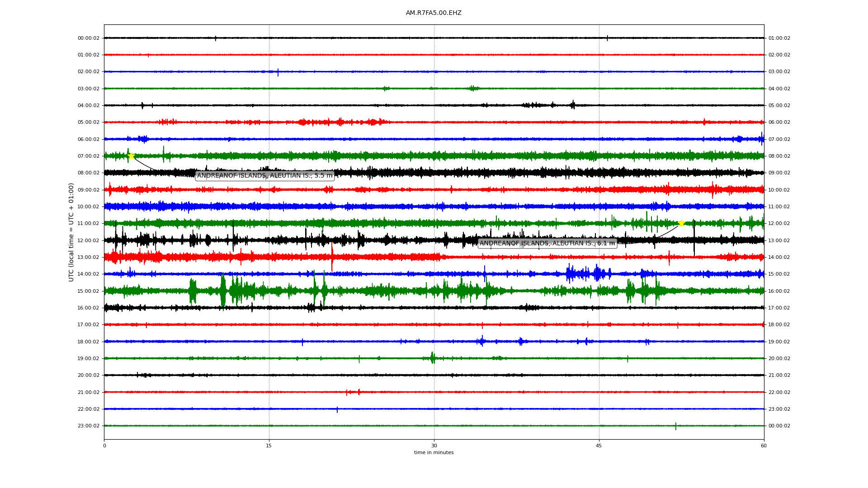Click the yellow star marker on the 07:00:02 trace
Image resolution: width=868 pixels, height=488 pixels.
(131, 156)
